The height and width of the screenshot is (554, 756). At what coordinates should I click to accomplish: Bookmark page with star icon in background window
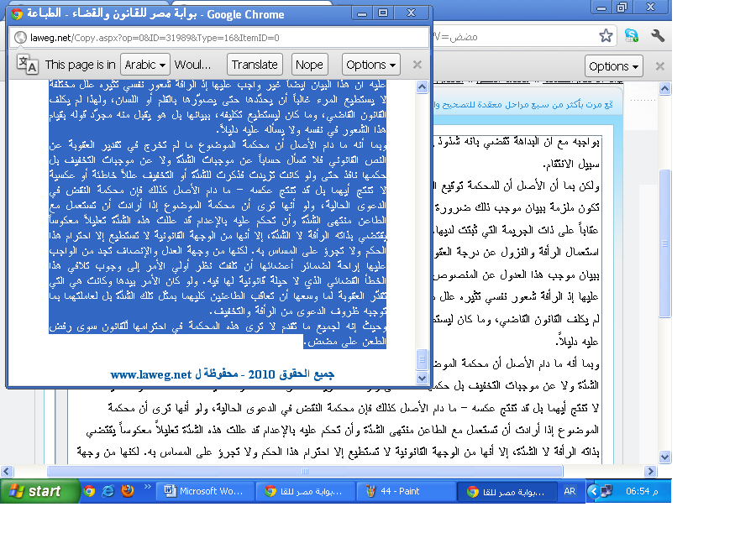coord(606,35)
